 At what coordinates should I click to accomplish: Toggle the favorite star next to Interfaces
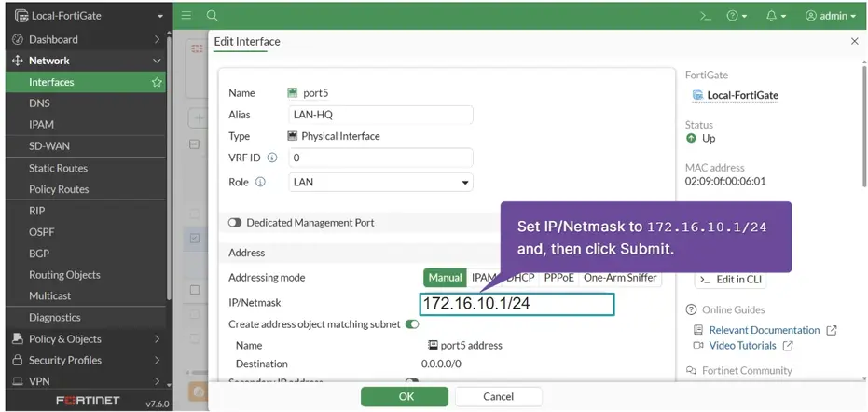click(157, 82)
